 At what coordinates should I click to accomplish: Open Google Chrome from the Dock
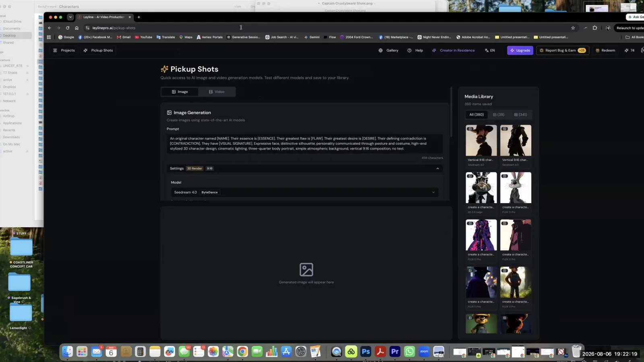click(242, 352)
